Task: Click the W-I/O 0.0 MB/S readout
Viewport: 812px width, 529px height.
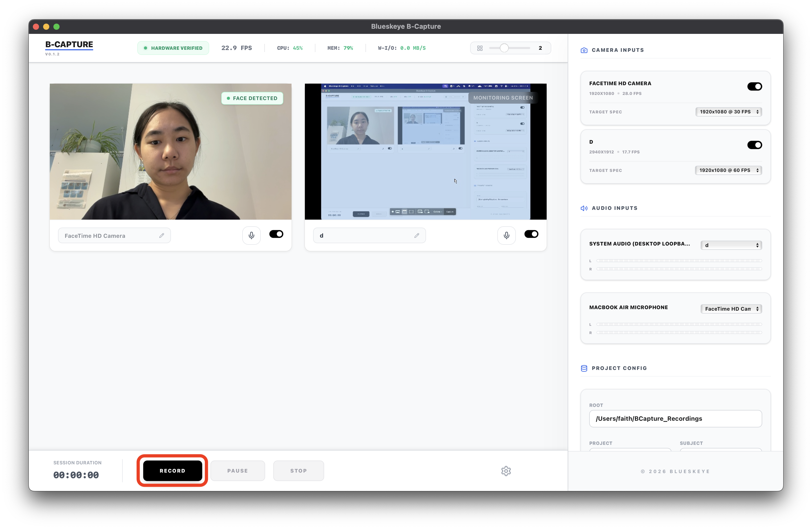Action: pyautogui.click(x=402, y=48)
